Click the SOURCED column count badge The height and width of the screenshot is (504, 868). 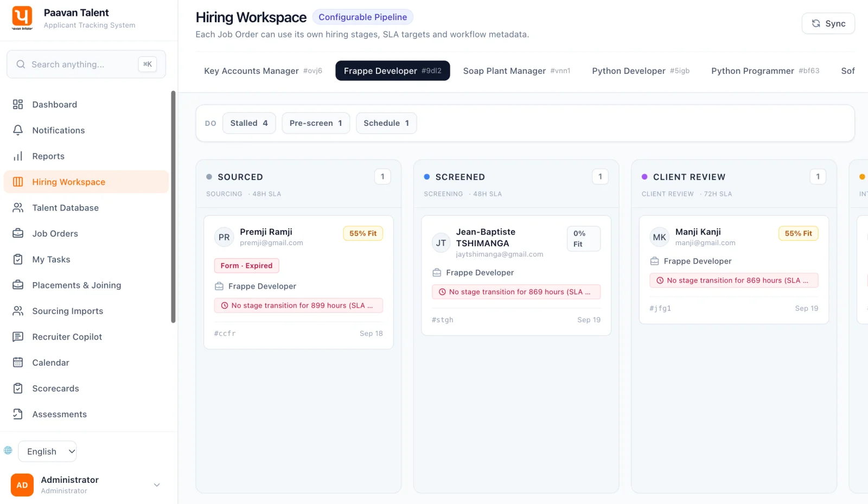(382, 176)
